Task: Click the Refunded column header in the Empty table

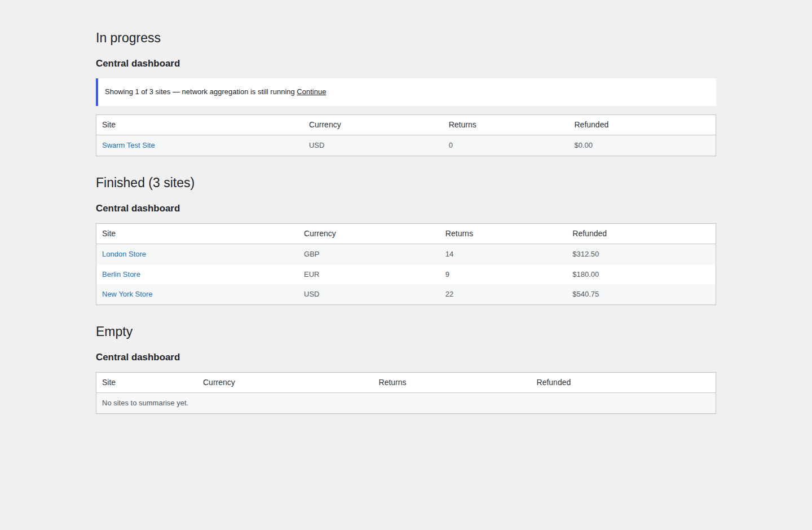Action: (554, 382)
